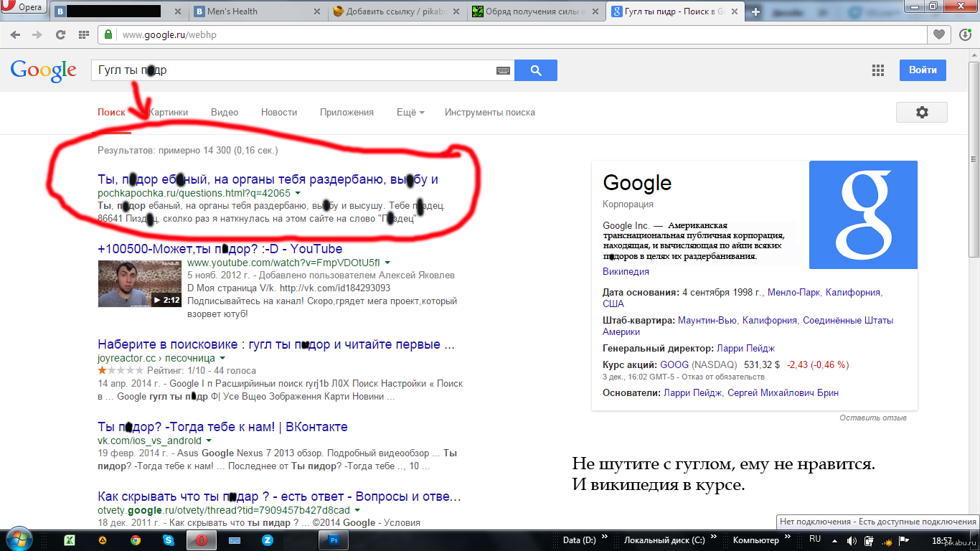Click the Google logo

[x=43, y=70]
